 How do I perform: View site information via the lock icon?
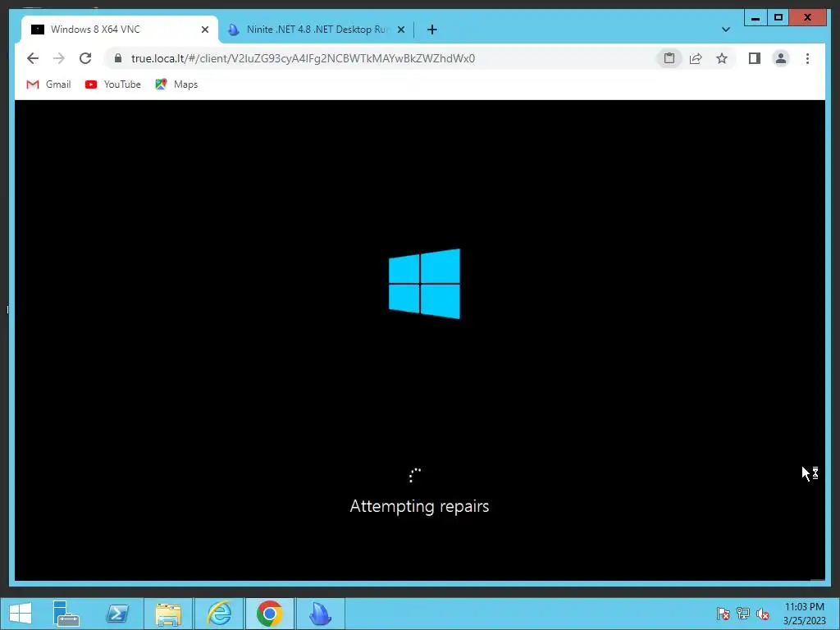click(x=118, y=58)
